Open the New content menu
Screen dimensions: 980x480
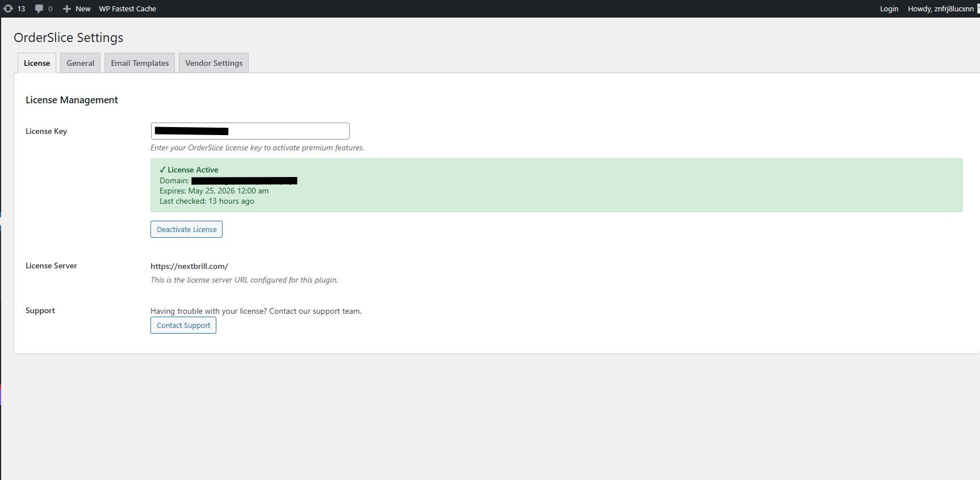click(77, 9)
